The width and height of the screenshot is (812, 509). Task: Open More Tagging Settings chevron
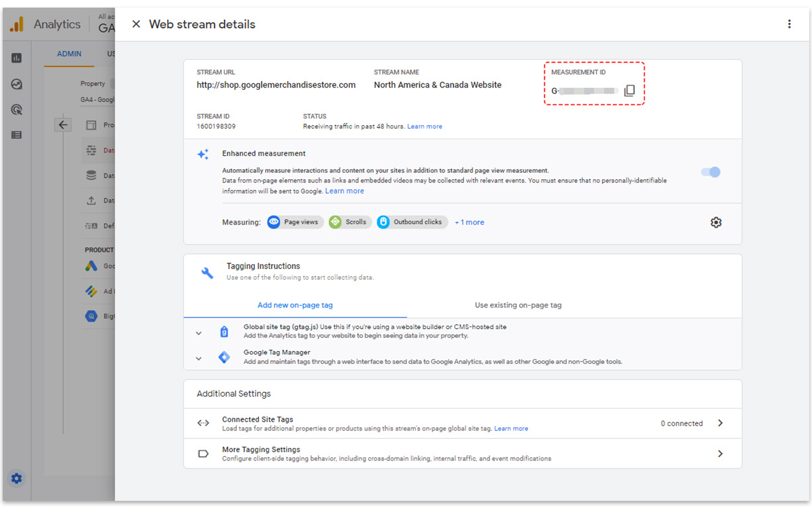(x=720, y=454)
